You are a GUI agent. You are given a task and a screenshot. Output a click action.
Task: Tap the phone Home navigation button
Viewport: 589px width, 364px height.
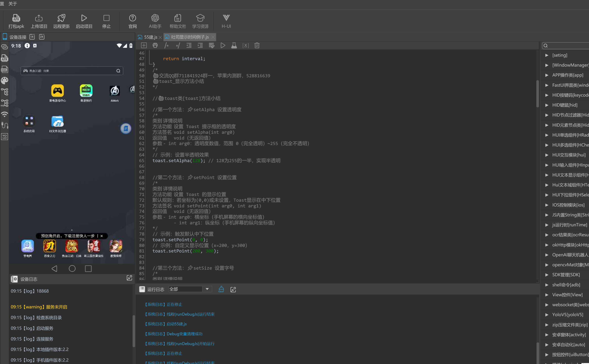[x=72, y=268]
